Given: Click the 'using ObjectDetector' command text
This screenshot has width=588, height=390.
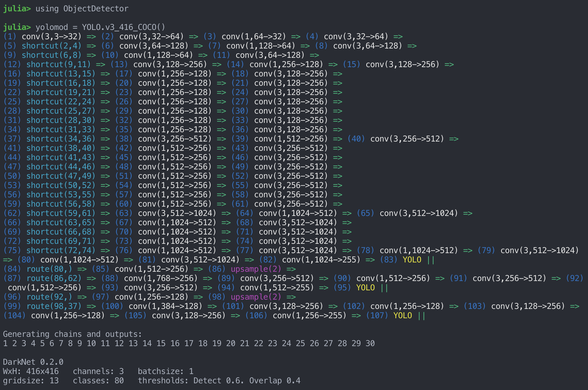Looking at the screenshot, I should pos(82,9).
